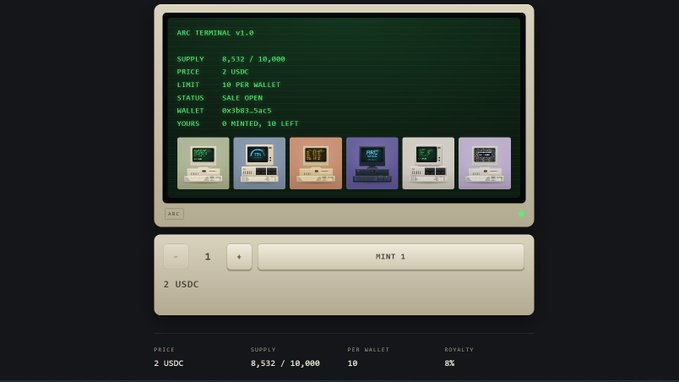Click wallet address '0x3b83…5ac5'
This screenshot has height=382, width=679.
(247, 111)
